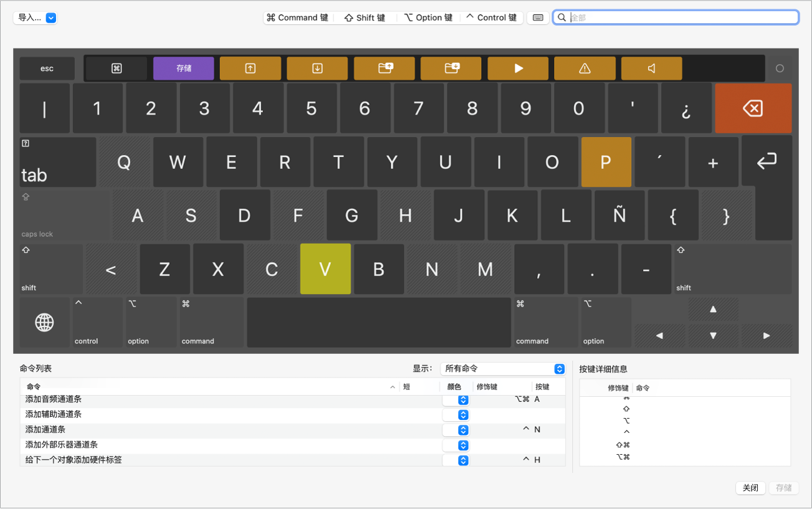Image resolution: width=812 pixels, height=509 pixels.
Task: Click the up arrow key
Action: point(714,309)
